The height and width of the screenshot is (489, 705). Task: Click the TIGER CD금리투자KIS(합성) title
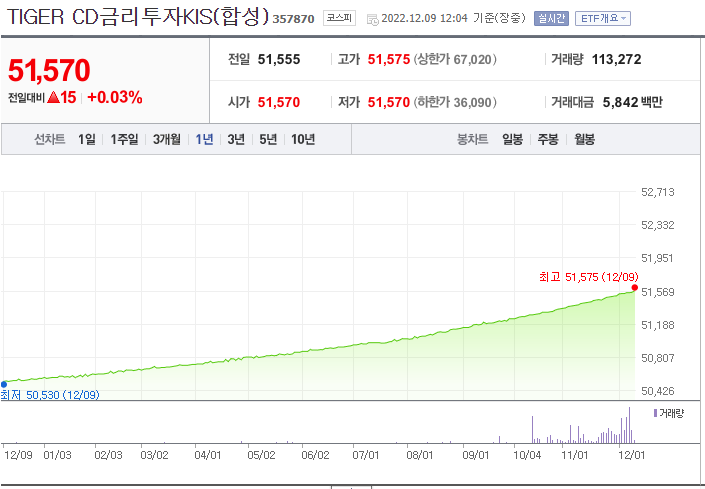[138, 18]
